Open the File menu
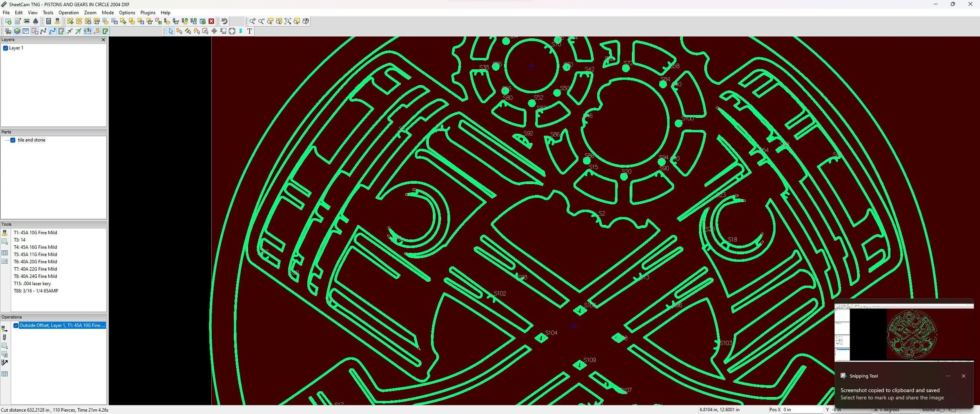Viewport: 980px width, 414px height. 6,13
